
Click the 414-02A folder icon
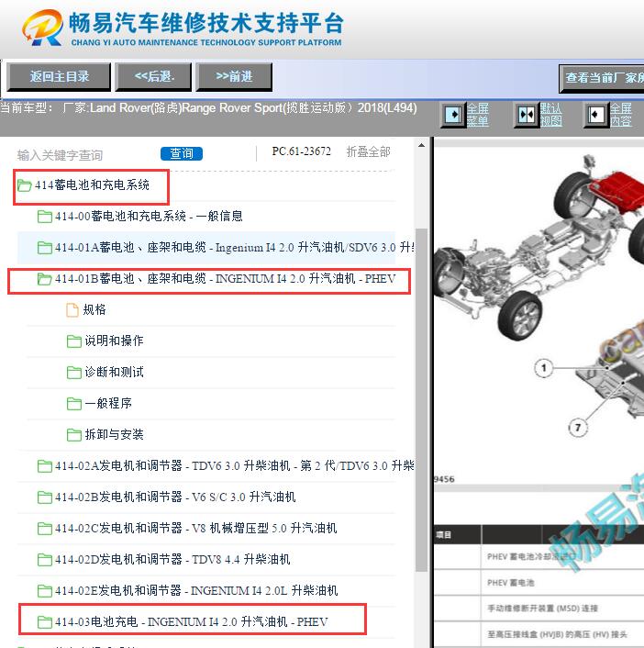[x=45, y=466]
